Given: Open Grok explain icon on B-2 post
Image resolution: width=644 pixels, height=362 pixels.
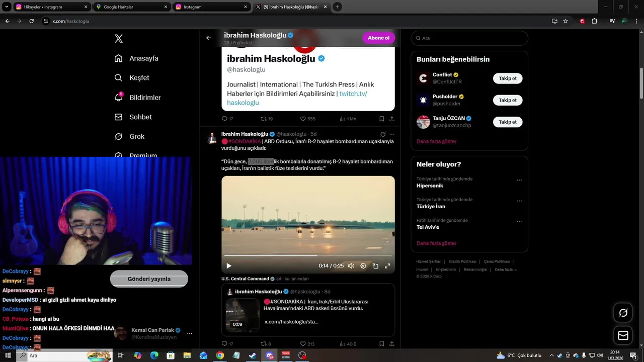Looking at the screenshot, I should (x=383, y=134).
